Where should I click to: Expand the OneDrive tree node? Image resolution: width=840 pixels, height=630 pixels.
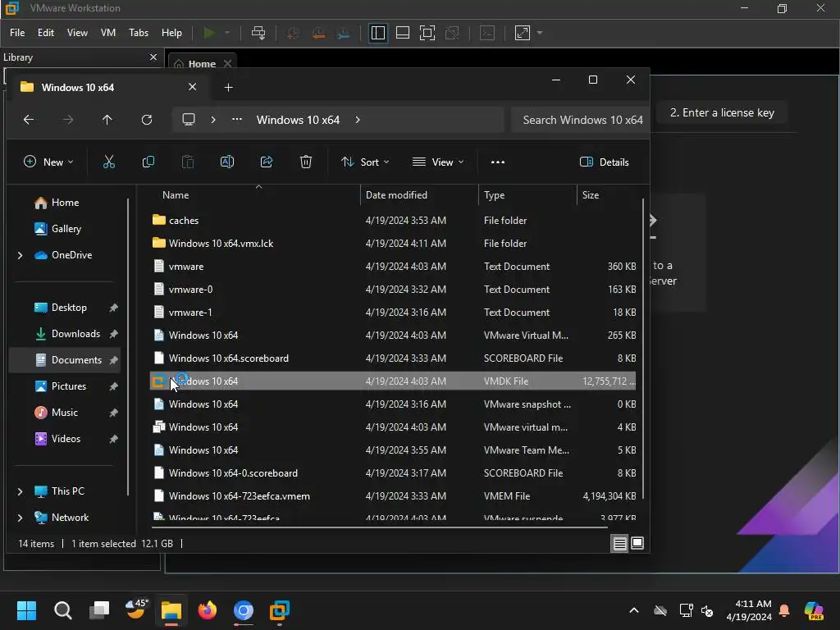click(x=21, y=255)
